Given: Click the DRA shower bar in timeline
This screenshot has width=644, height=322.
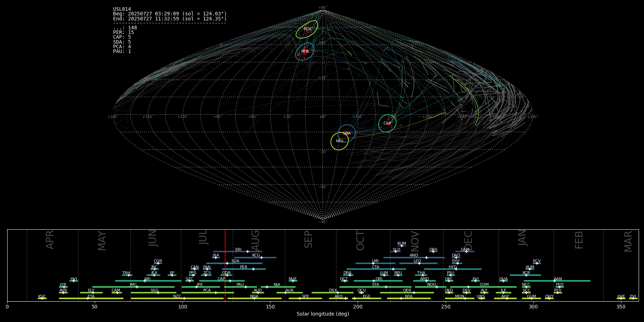Looking at the screenshot, I should coord(348,275).
